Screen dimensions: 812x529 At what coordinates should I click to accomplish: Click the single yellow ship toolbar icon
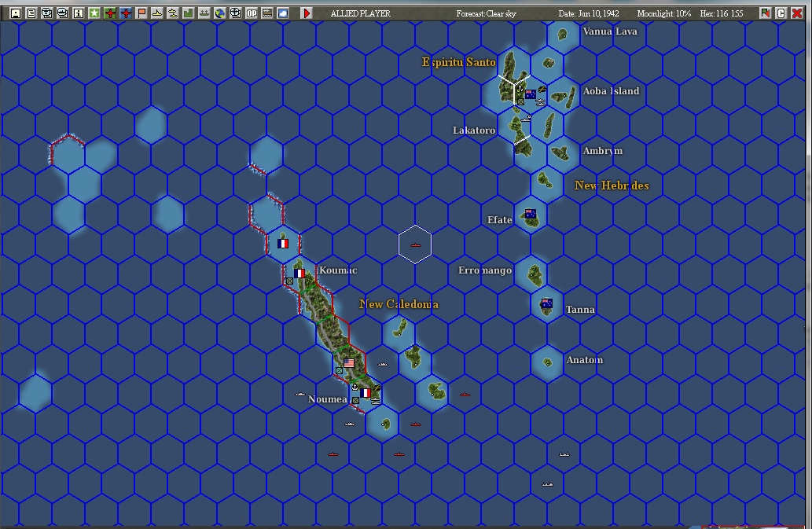click(x=157, y=13)
